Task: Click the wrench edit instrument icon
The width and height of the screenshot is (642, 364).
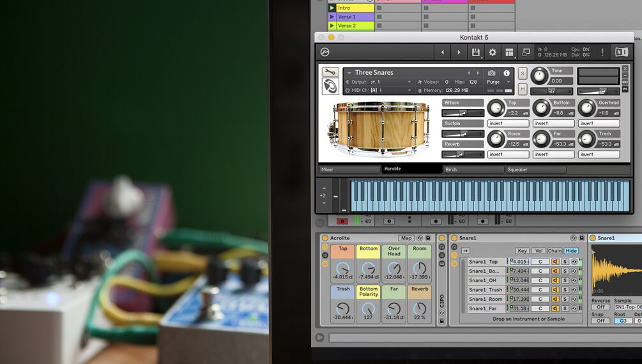Action: pos(330,72)
